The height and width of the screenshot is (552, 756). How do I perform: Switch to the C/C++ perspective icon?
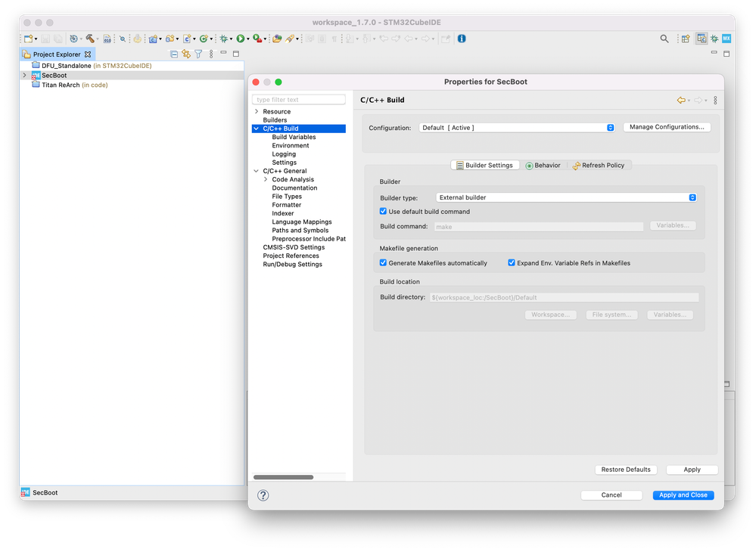tap(702, 39)
